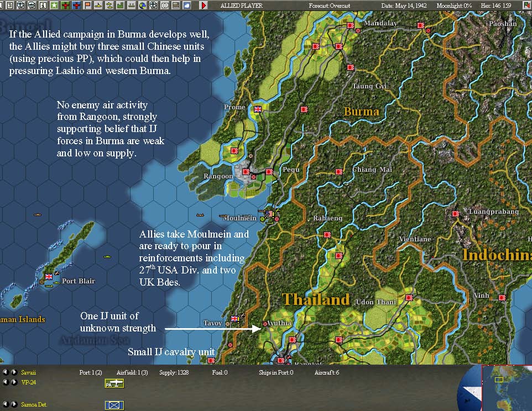Select the Japanese base at Rangoon

coord(246,172)
